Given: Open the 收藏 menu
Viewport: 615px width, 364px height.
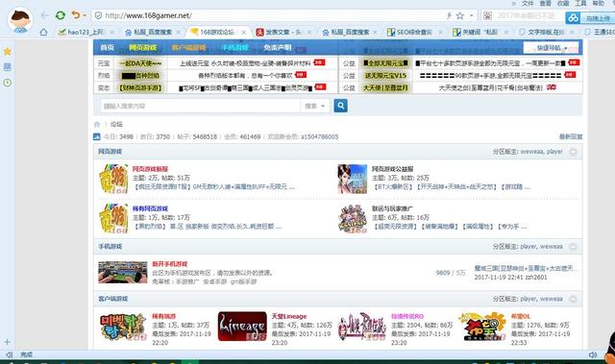Looking at the screenshot, I should [x=563, y=4].
